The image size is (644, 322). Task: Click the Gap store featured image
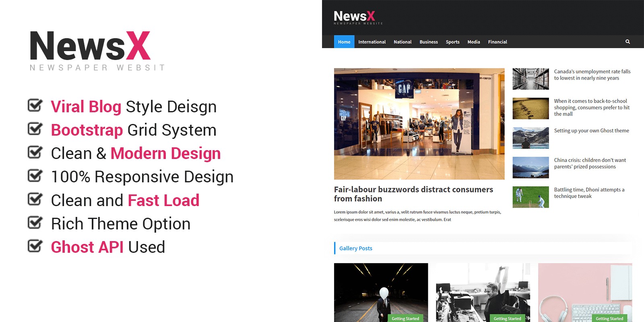(x=419, y=124)
